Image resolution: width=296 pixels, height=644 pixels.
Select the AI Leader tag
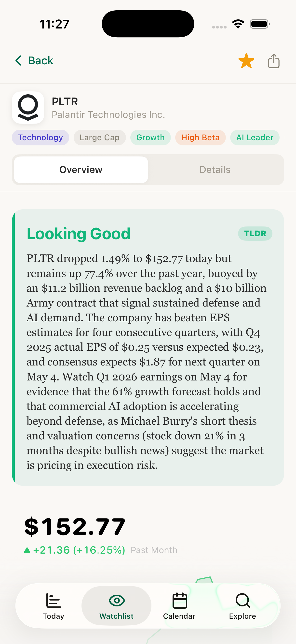(x=255, y=137)
